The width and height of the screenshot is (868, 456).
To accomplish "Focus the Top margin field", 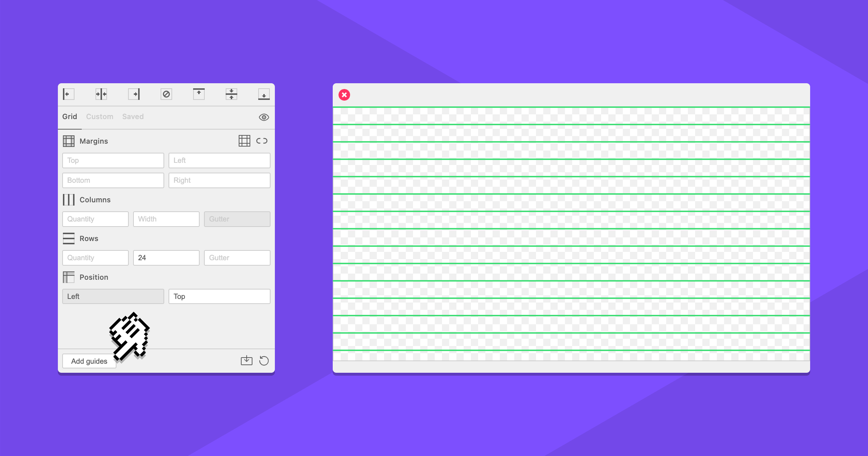I will tap(113, 160).
